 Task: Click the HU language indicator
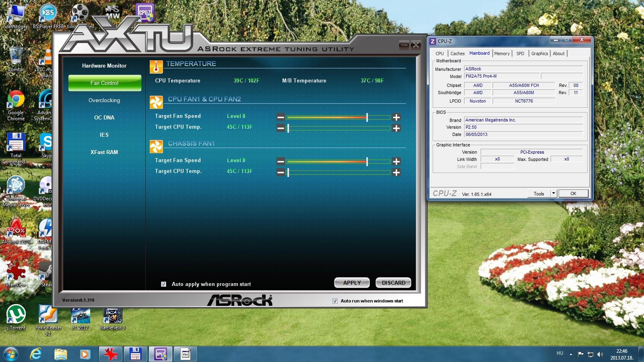click(560, 353)
